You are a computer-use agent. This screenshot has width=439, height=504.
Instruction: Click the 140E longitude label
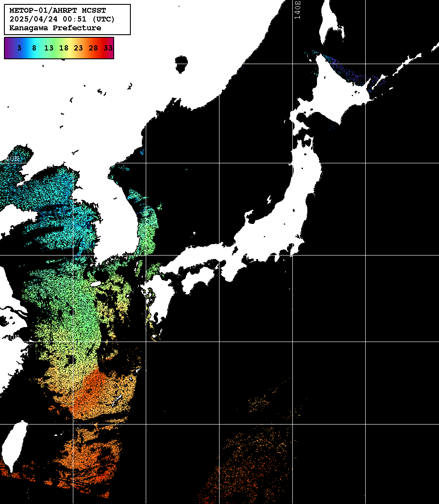(x=298, y=10)
